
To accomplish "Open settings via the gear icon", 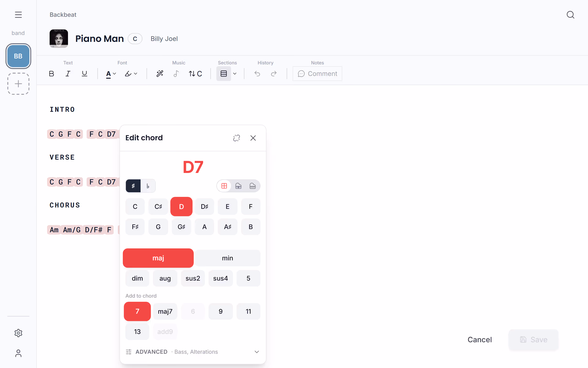I will point(18,333).
